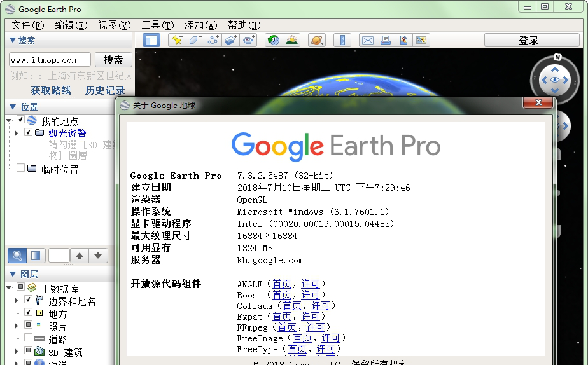Open Collada 首页 link

(291, 306)
